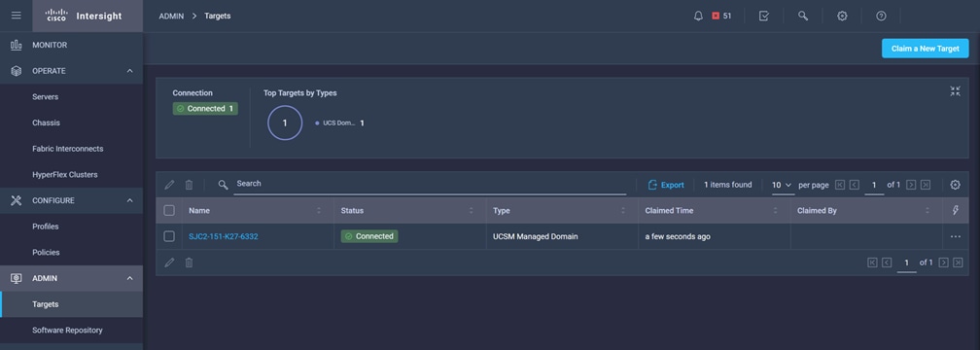Go to last page in top pagination
The height and width of the screenshot is (350, 980).
(926, 185)
